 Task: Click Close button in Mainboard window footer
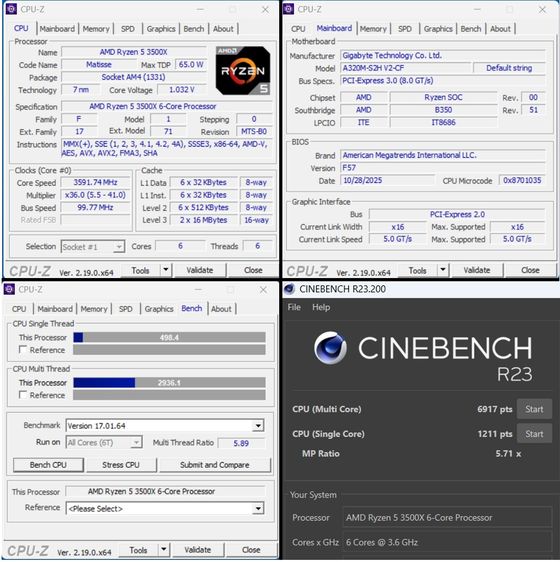530,270
